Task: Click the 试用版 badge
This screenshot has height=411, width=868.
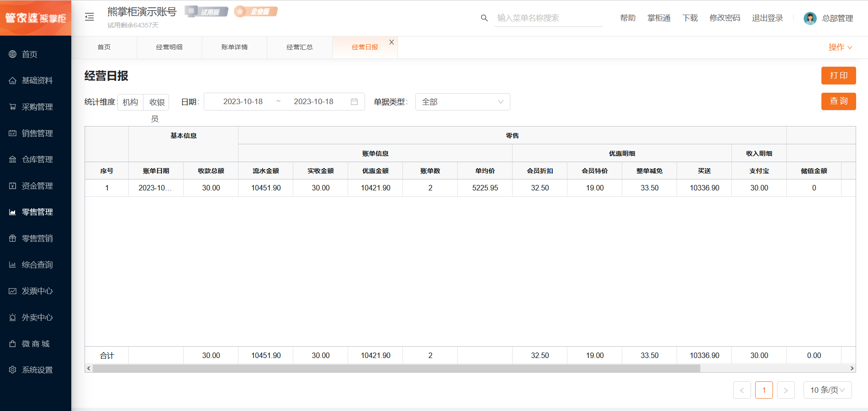Action: 206,11
